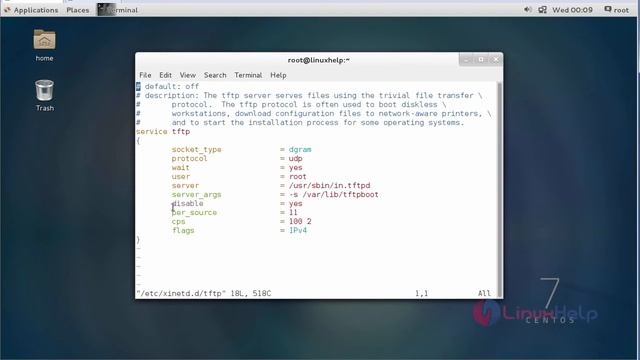
Task: Click the 'wait' parameter
Action: 180,167
